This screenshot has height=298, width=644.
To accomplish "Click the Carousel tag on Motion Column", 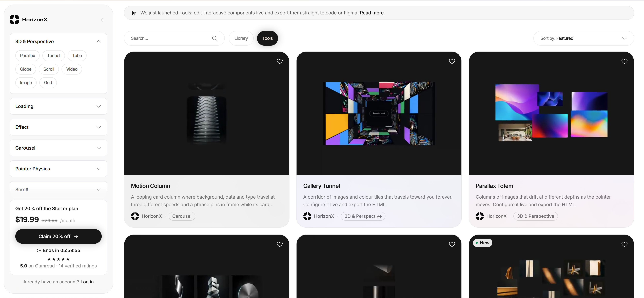I will pos(182,216).
